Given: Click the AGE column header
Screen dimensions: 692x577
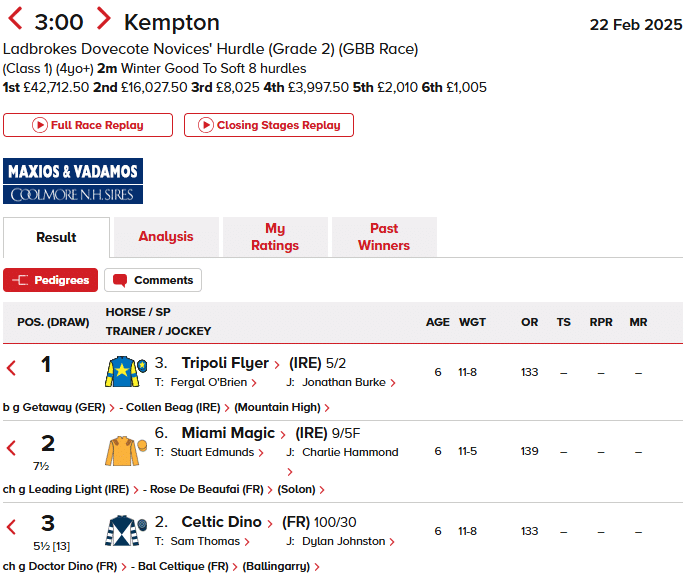Looking at the screenshot, I should pos(437,322).
